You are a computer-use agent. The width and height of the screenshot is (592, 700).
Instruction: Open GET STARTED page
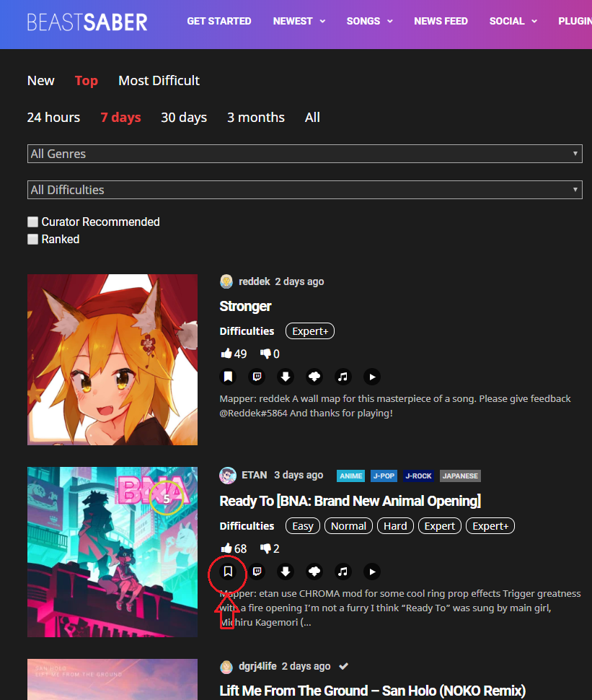tap(219, 21)
